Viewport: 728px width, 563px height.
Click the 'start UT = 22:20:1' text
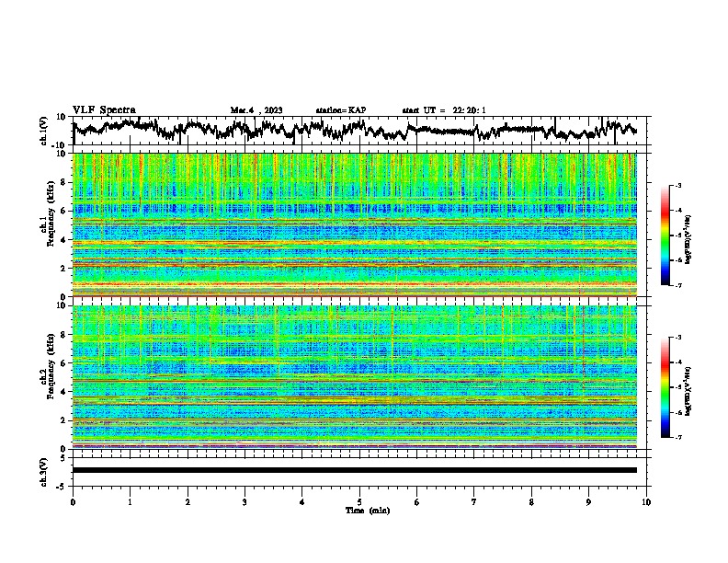coord(444,110)
